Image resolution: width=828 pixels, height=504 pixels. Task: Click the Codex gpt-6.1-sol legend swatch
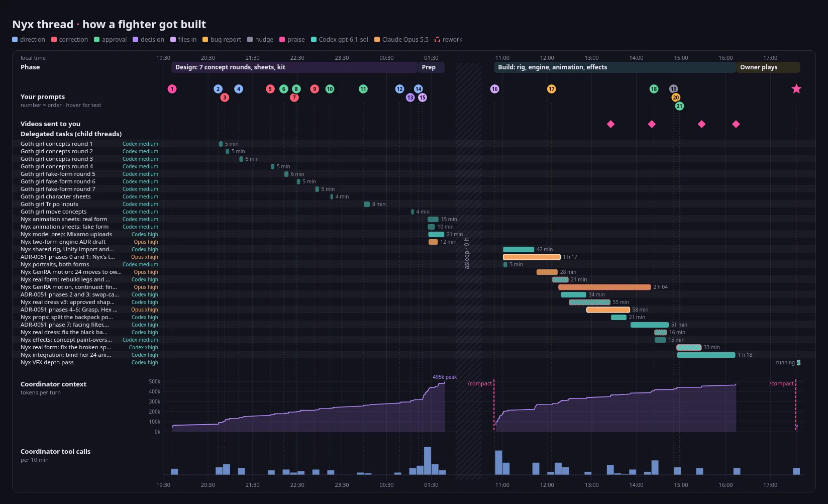314,39
